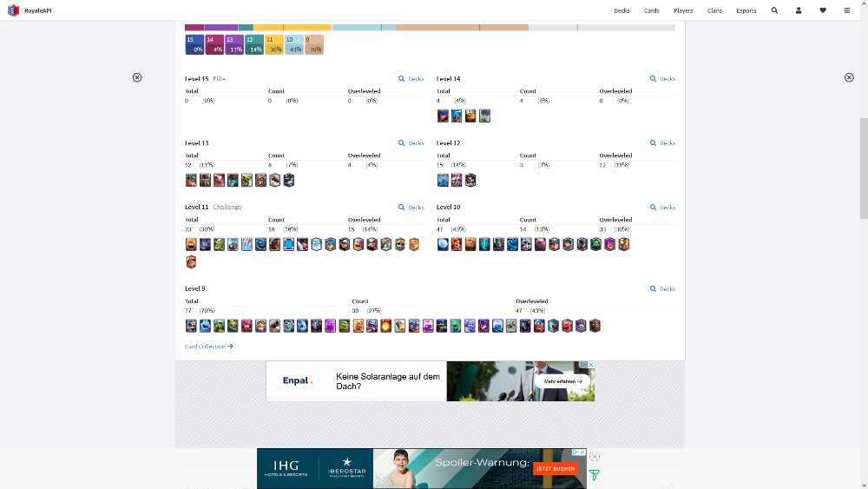Select the purple level 13 badge
Viewport: 868px width, 489px height.
tap(234, 44)
